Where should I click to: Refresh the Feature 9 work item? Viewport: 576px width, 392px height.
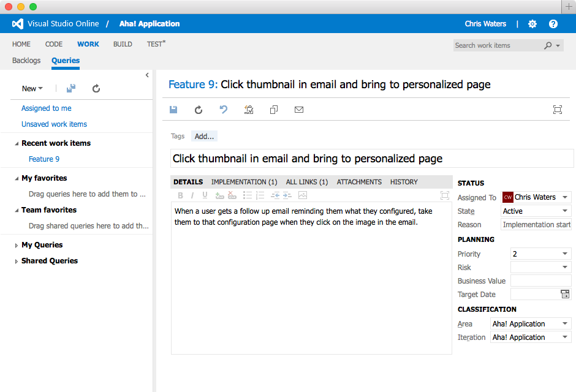click(199, 110)
